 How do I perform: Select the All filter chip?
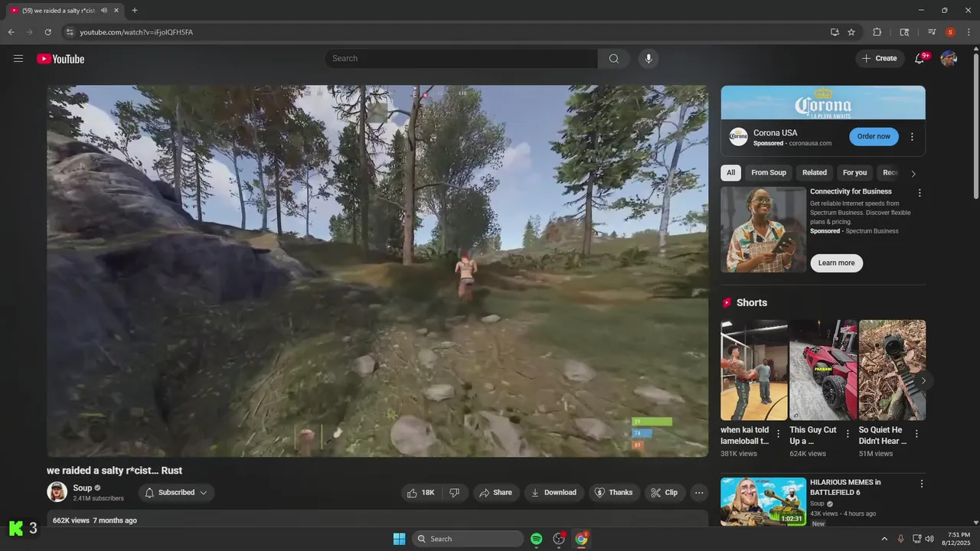click(730, 173)
